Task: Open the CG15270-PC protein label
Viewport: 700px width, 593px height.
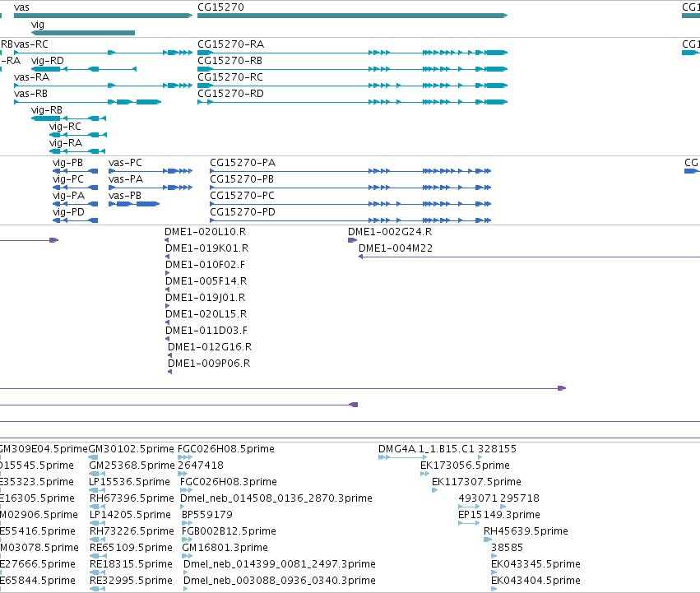Action: (243, 196)
